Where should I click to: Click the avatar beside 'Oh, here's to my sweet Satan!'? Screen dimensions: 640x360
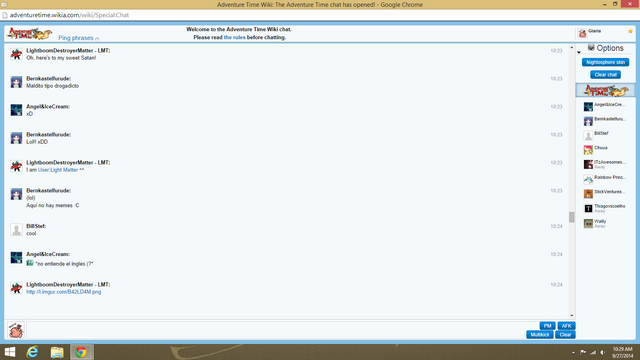[x=16, y=54]
